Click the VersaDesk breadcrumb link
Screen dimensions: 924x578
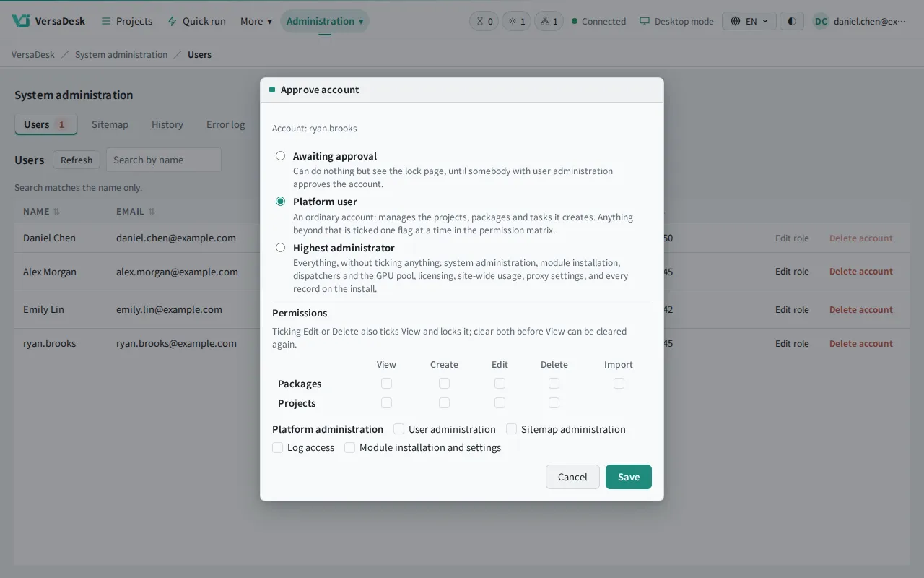point(33,54)
